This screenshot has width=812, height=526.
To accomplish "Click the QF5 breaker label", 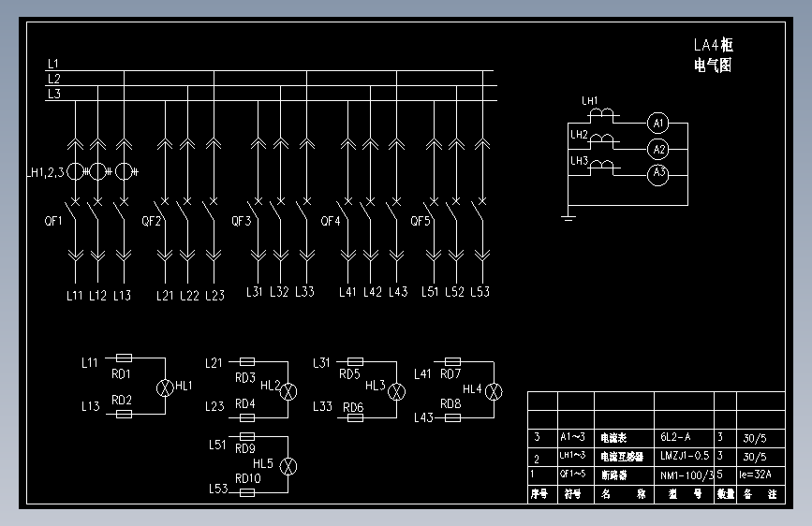I will pyautogui.click(x=421, y=221).
